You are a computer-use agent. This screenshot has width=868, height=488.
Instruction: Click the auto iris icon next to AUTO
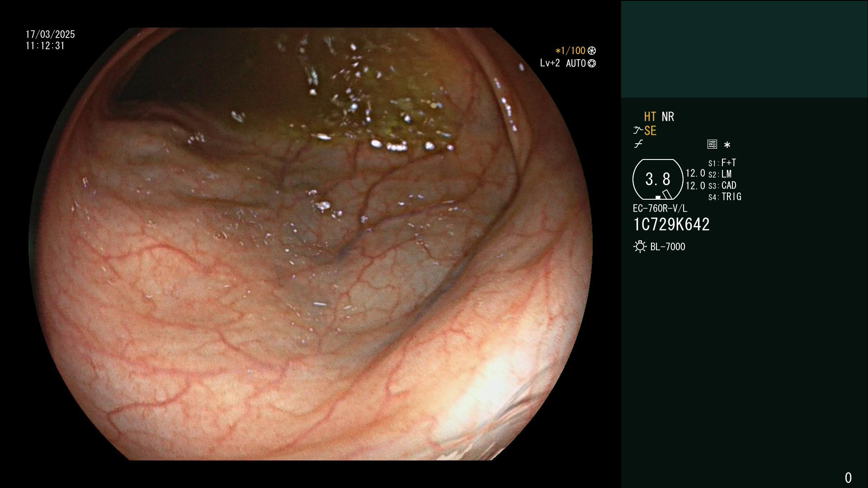point(592,63)
